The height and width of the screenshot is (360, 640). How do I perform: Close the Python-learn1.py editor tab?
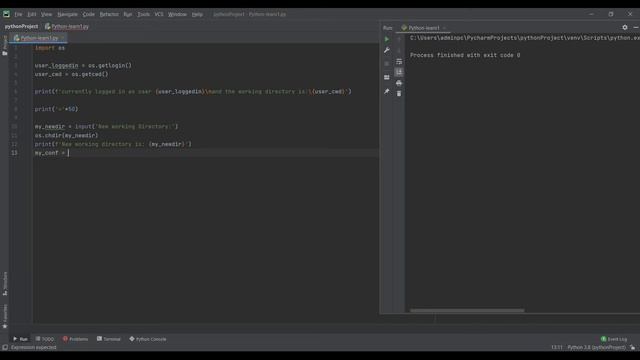pos(62,38)
